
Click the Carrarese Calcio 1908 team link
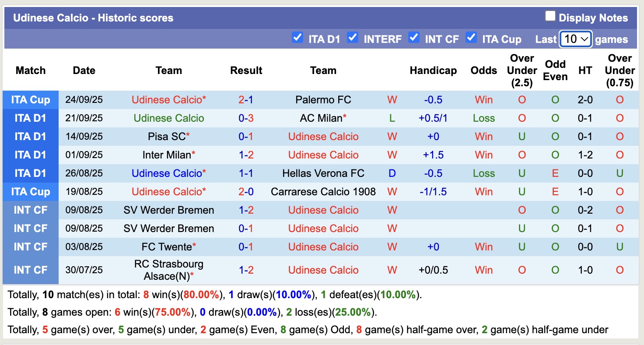[x=323, y=191]
